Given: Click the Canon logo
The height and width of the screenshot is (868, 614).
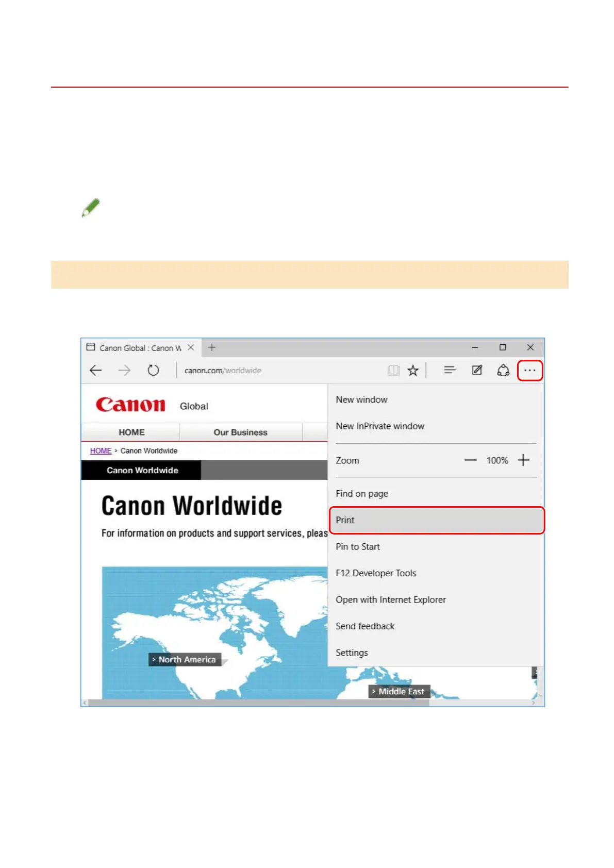Looking at the screenshot, I should coord(130,405).
